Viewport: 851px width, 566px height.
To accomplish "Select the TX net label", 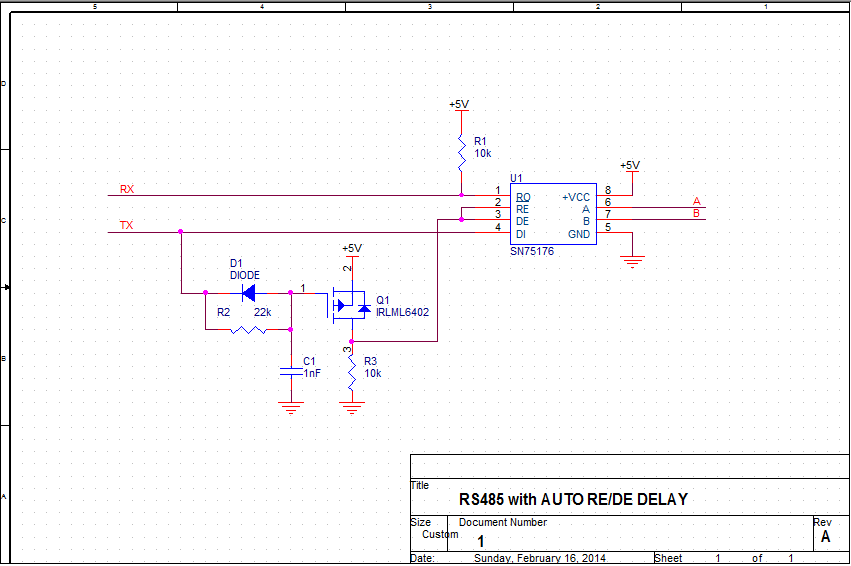I will tap(126, 225).
